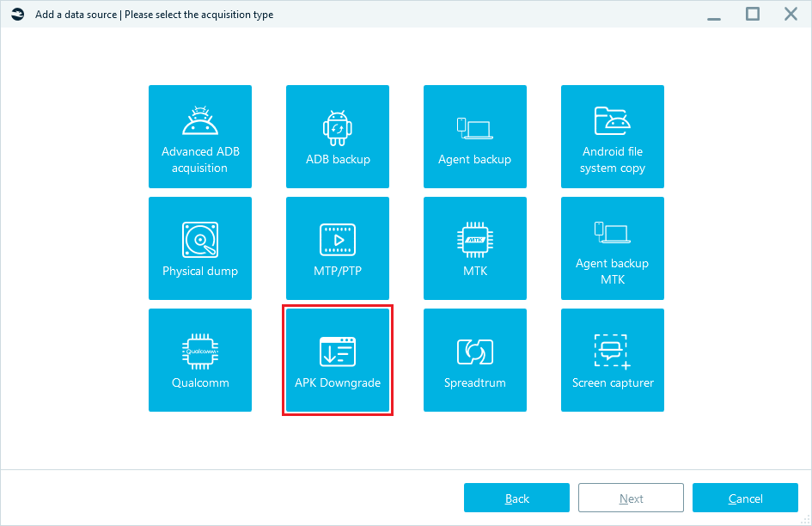Select the APK Downgrade tile
The height and width of the screenshot is (526, 812).
[337, 360]
